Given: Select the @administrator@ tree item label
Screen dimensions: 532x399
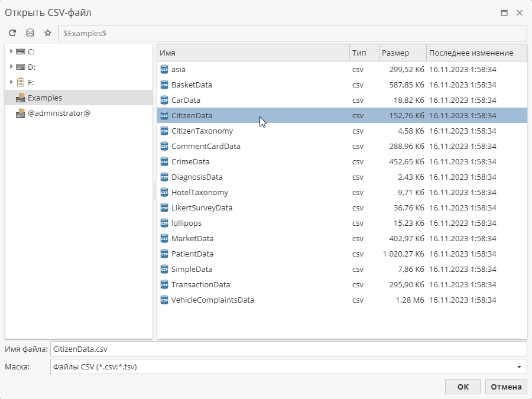Looking at the screenshot, I should click(x=59, y=113).
